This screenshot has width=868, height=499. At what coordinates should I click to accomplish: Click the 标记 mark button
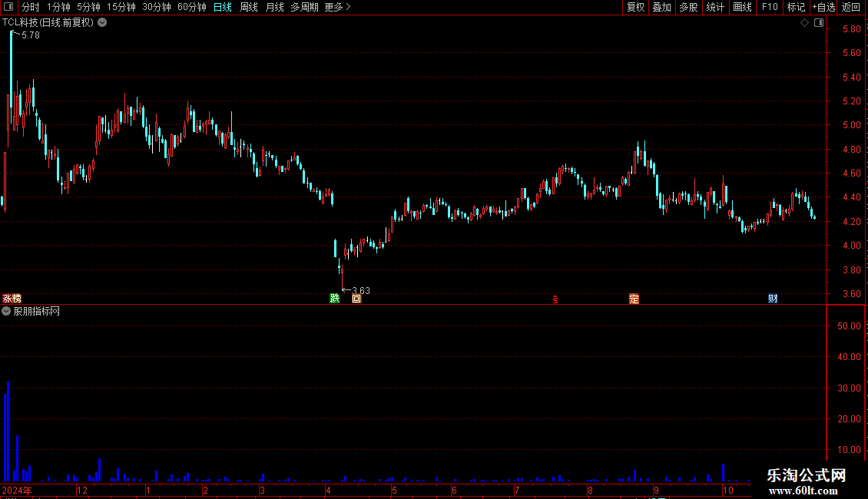point(796,7)
